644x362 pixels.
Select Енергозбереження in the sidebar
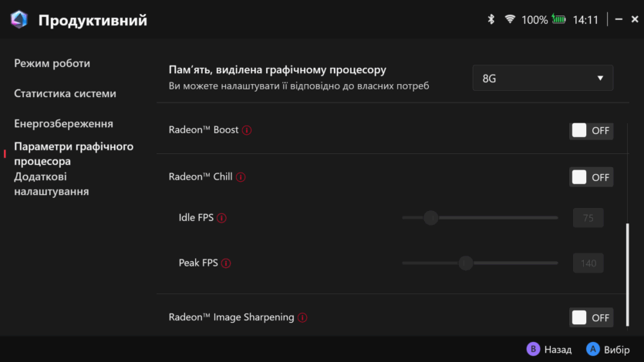tap(64, 123)
